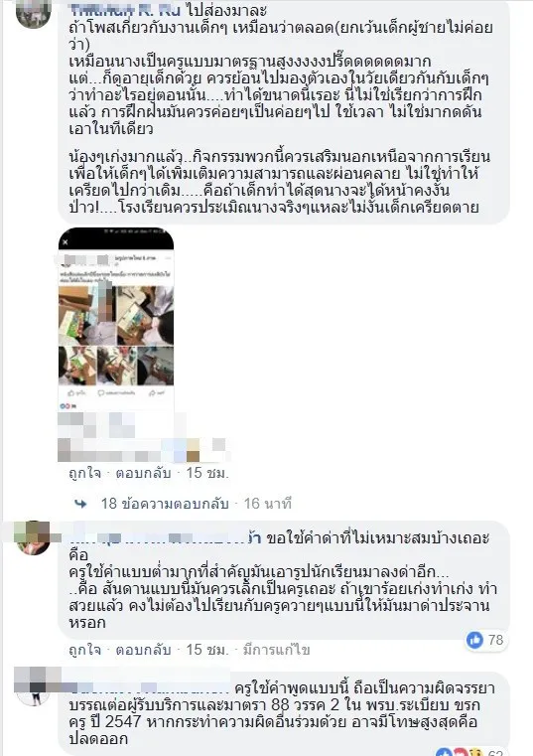Image resolution: width=533 pixels, height=756 pixels.
Task: Show who reacted via the 78 count
Action: click(496, 641)
